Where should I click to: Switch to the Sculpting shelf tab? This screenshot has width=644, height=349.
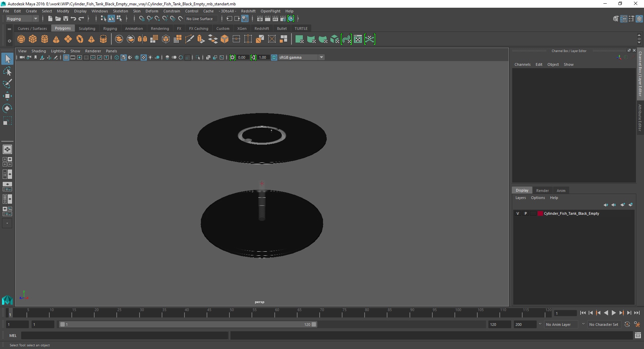point(87,29)
